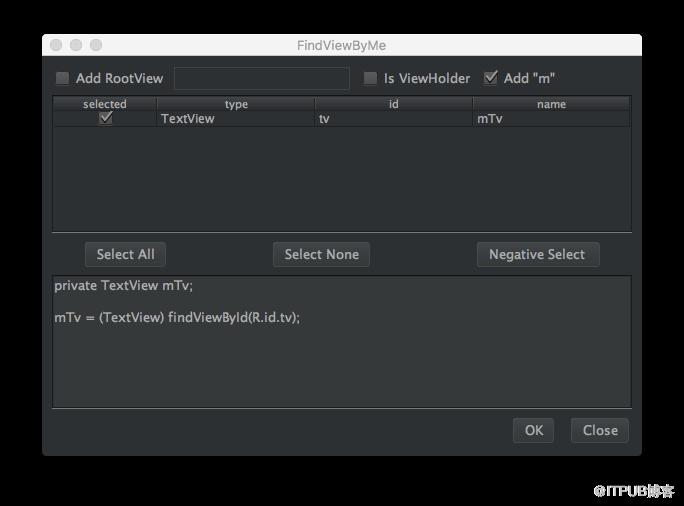This screenshot has width=684, height=506.
Task: Click the "id" column header
Action: pyautogui.click(x=393, y=104)
